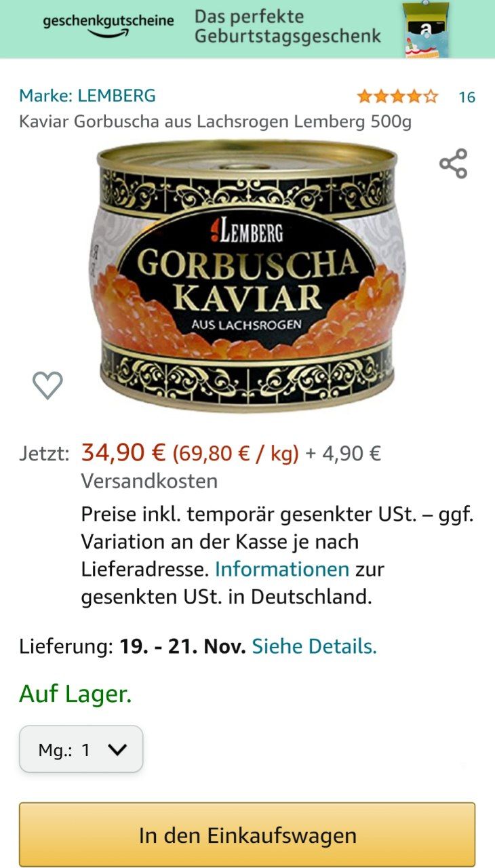Open the Gorbuscha Kaviar product image

(247, 275)
